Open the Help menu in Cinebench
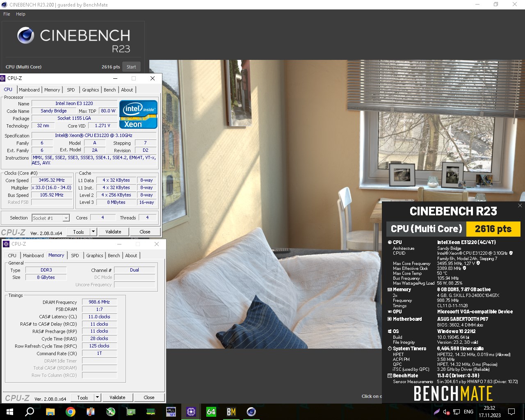The image size is (525, 420). point(21,14)
